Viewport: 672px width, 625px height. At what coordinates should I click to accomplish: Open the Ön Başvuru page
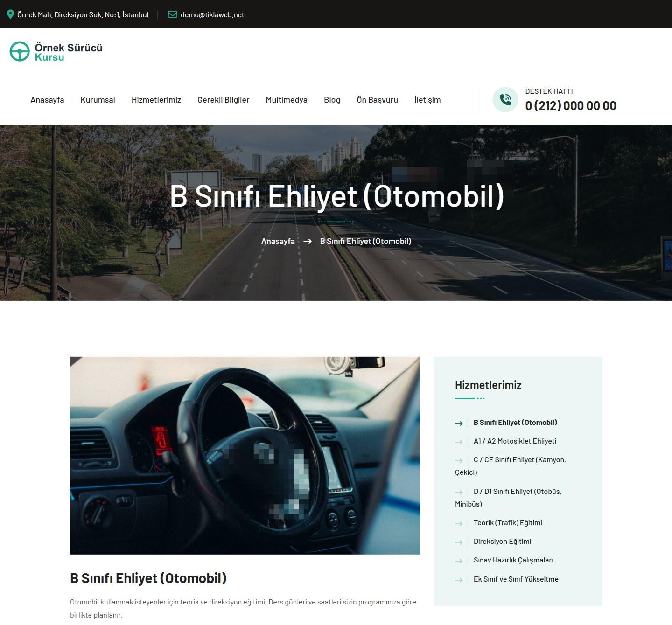(x=378, y=100)
